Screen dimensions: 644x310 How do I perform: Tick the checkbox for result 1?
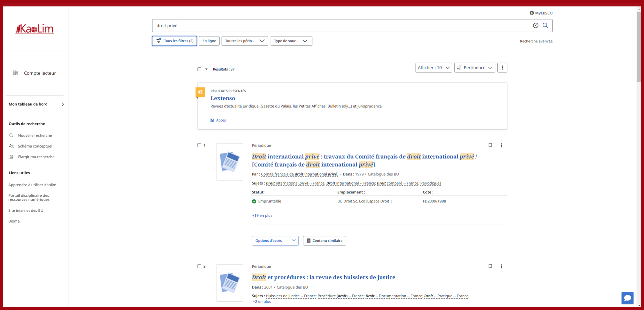199,145
